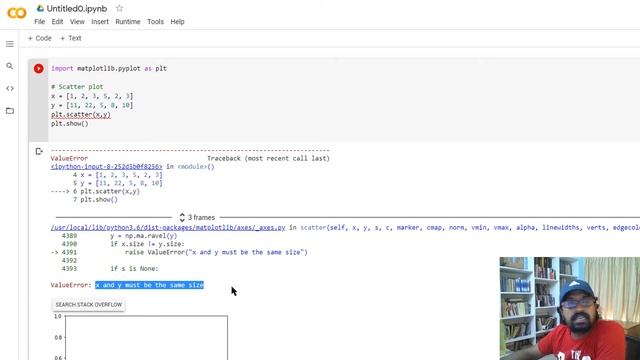Click the empty plot output area
640x360 pixels.
point(147,338)
